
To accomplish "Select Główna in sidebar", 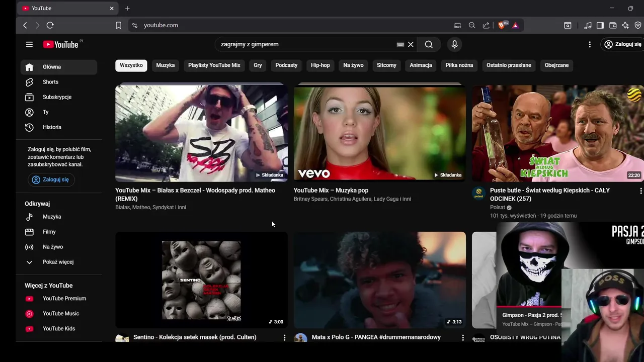I will 59,67.
